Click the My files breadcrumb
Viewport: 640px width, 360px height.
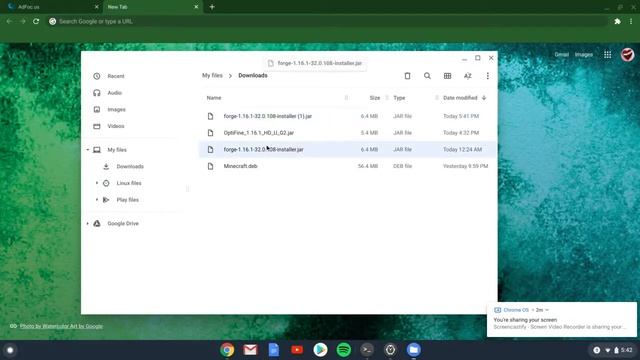click(212, 76)
